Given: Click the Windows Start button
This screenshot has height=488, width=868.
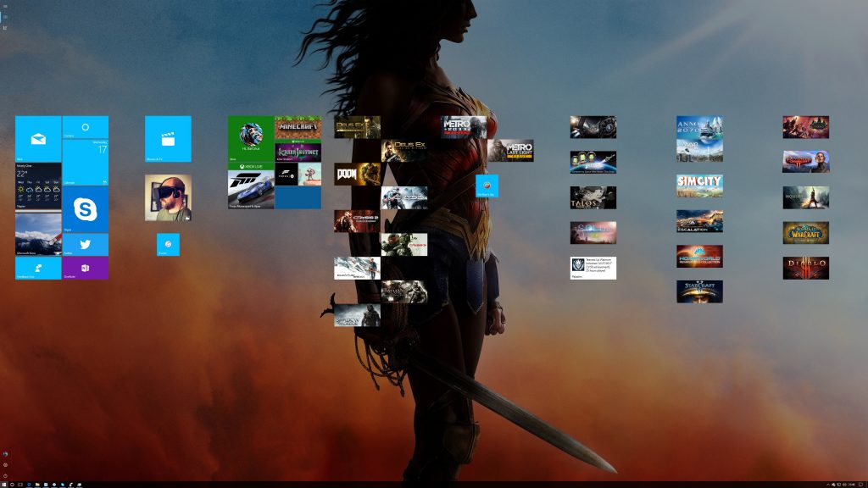Looking at the screenshot, I should tap(4, 485).
